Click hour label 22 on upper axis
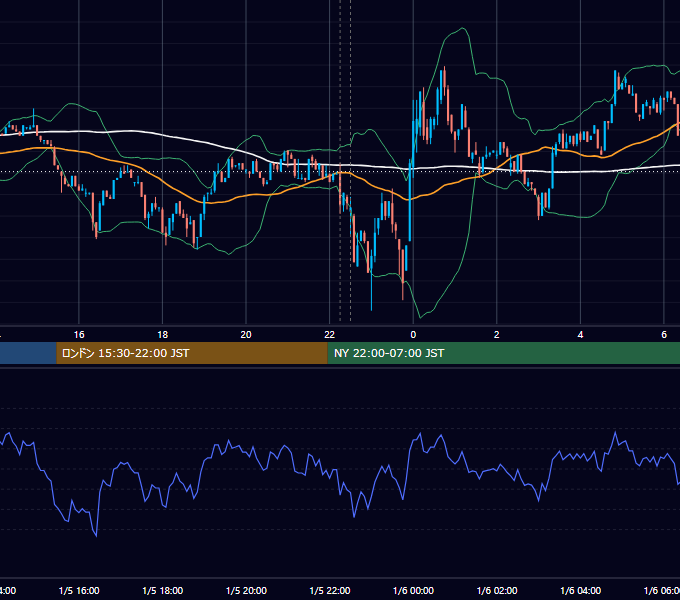 click(x=330, y=334)
